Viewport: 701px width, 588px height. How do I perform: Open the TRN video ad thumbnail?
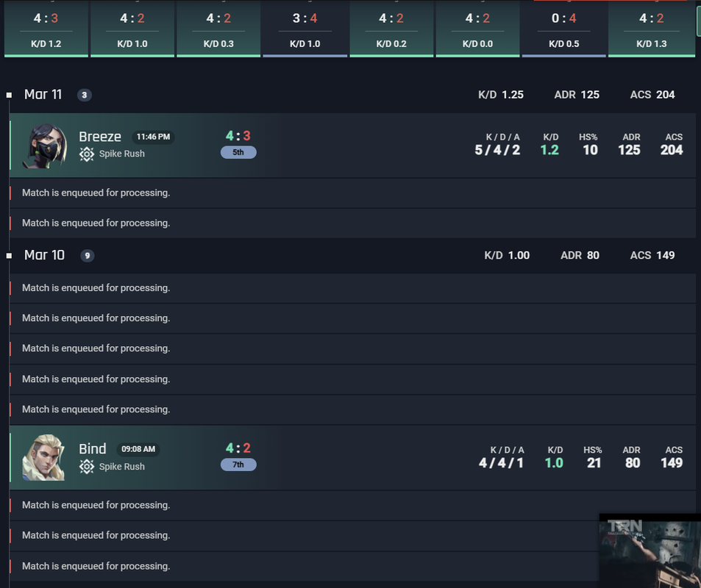click(650, 551)
